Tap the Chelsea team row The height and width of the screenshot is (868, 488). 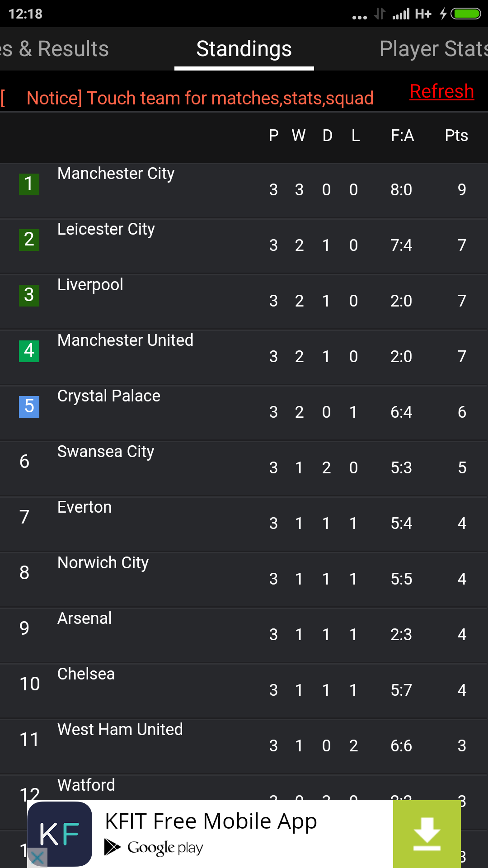[x=86, y=675]
